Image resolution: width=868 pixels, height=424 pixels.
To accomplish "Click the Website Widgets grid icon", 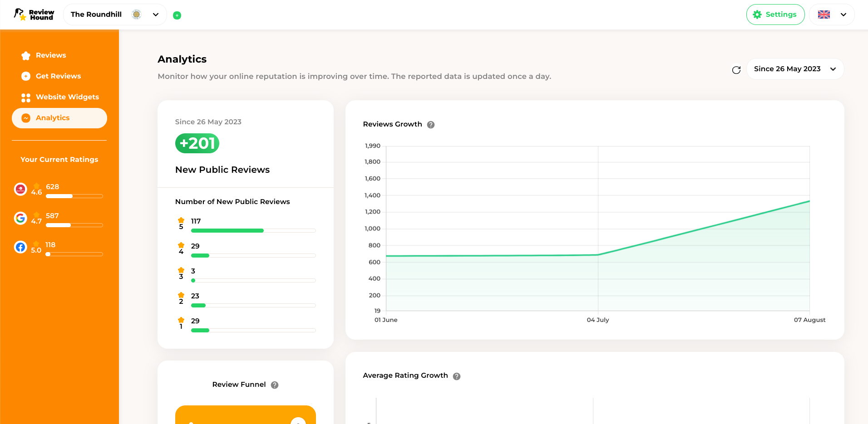I will 26,97.
